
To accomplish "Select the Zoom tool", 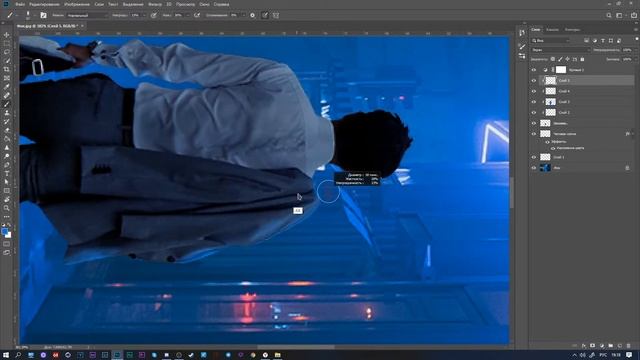I will click(x=7, y=208).
